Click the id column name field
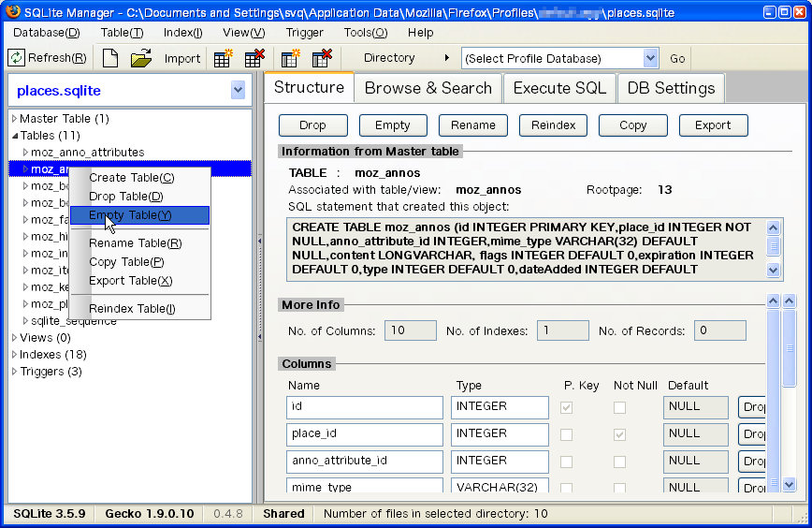This screenshot has width=812, height=528. [x=365, y=407]
